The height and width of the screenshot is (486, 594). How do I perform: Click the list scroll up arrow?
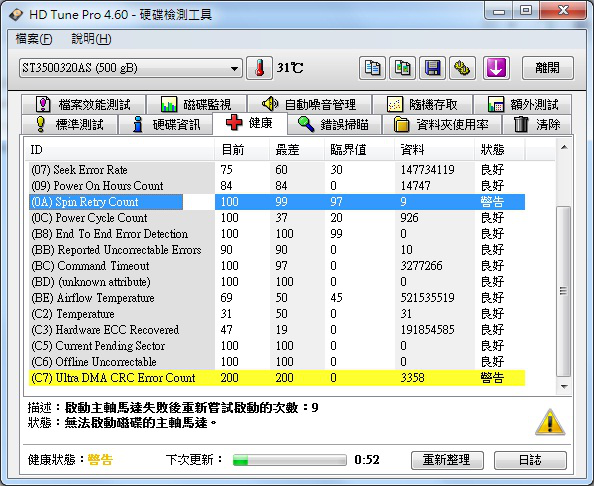tap(564, 147)
